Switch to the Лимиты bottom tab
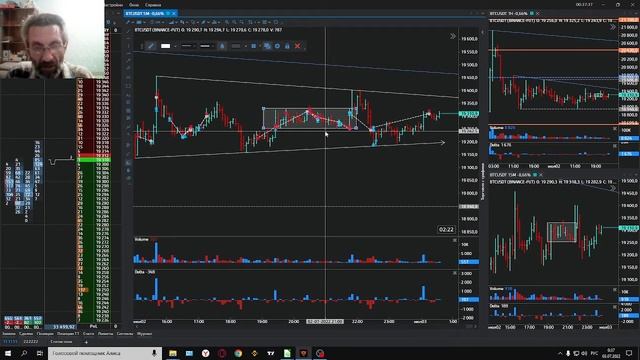This screenshot has width=640, height=360. pos(105,334)
